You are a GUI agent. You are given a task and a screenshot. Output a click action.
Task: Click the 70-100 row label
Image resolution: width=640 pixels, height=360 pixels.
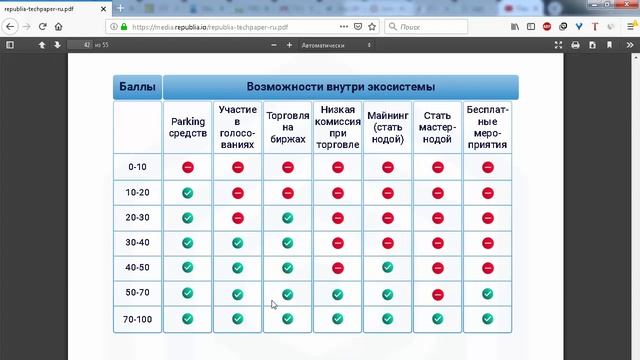coord(138,319)
